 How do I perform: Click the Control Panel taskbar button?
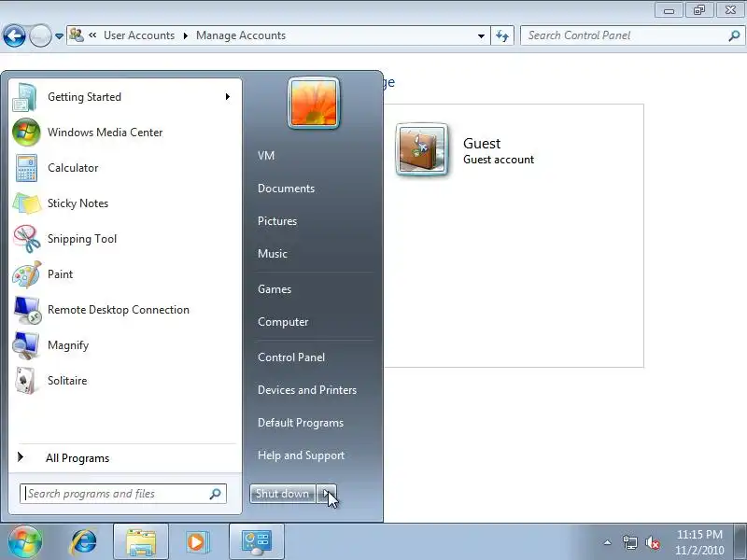pos(257,542)
